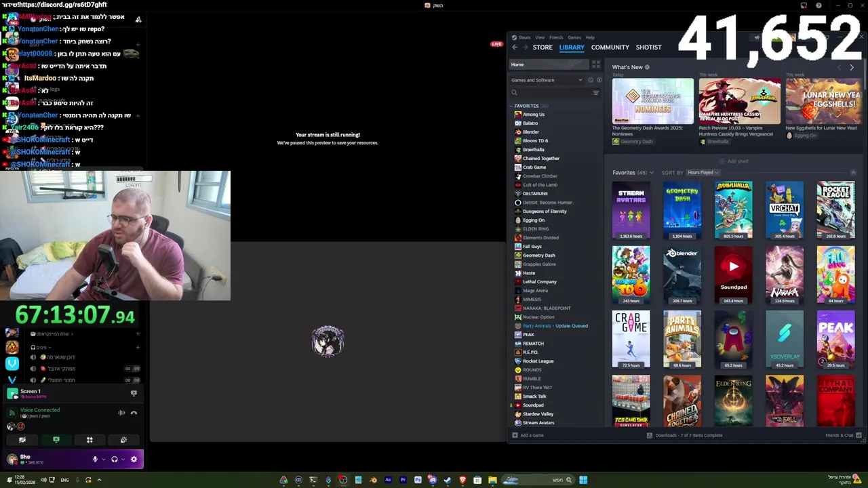Image resolution: width=868 pixels, height=488 pixels.
Task: Open Steam LIBRARY tab
Action: (x=572, y=47)
